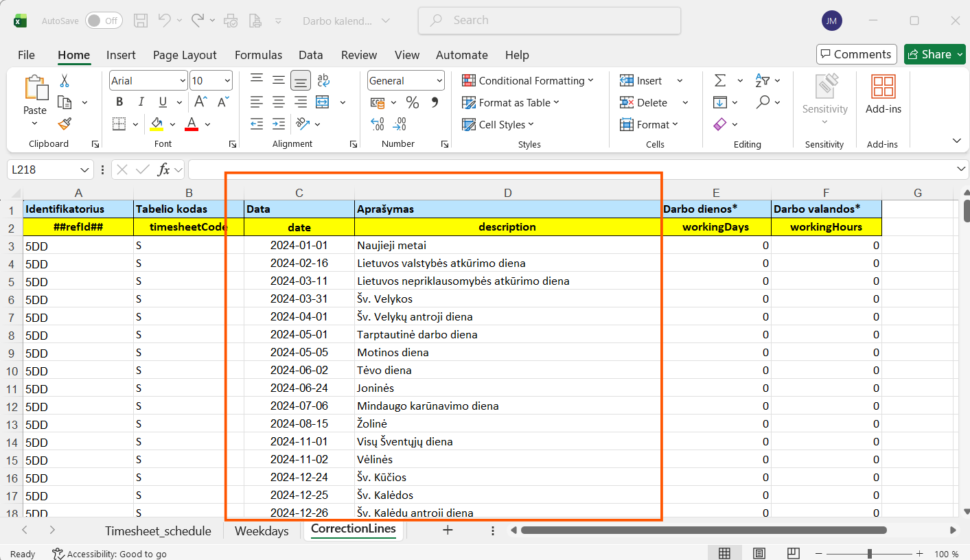
Task: Cut selection with the scissors icon
Action: point(65,81)
